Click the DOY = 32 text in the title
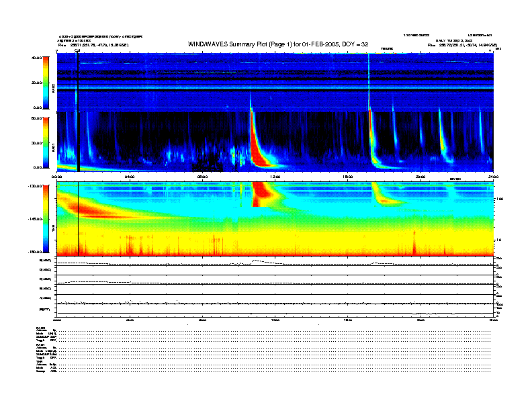This screenshot has height=411, width=532. point(355,44)
